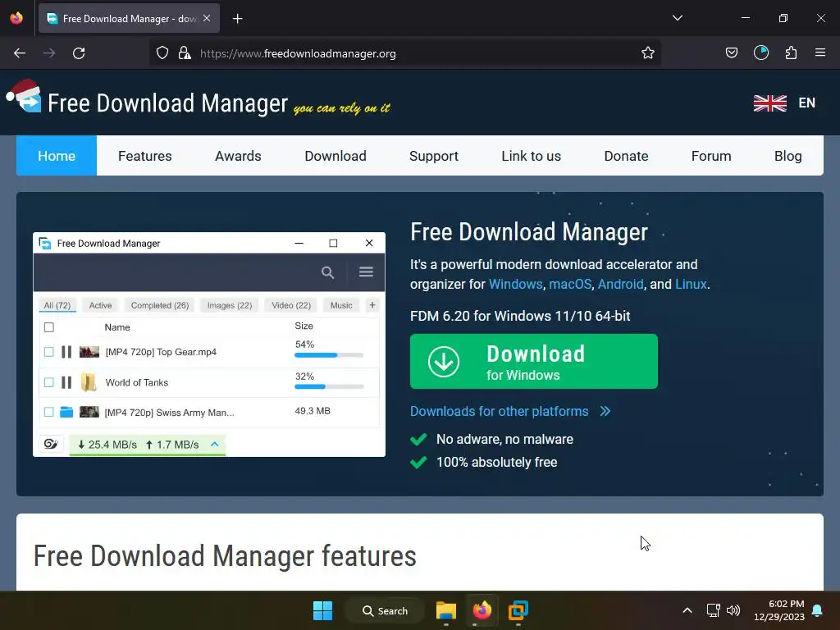
Task: Tick the Top Gear.mp4 checkbox
Action: coord(48,352)
